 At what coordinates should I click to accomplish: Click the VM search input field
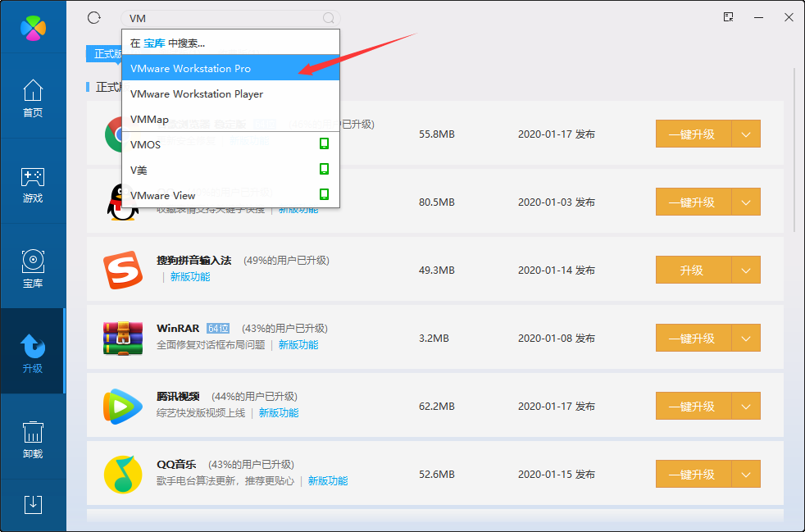click(230, 19)
